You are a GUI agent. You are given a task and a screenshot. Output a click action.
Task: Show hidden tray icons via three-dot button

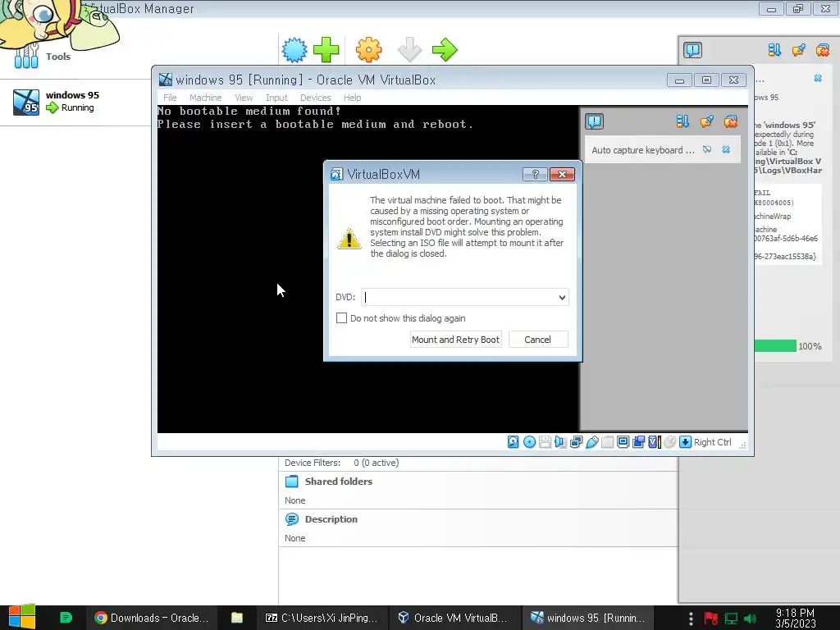(691, 619)
